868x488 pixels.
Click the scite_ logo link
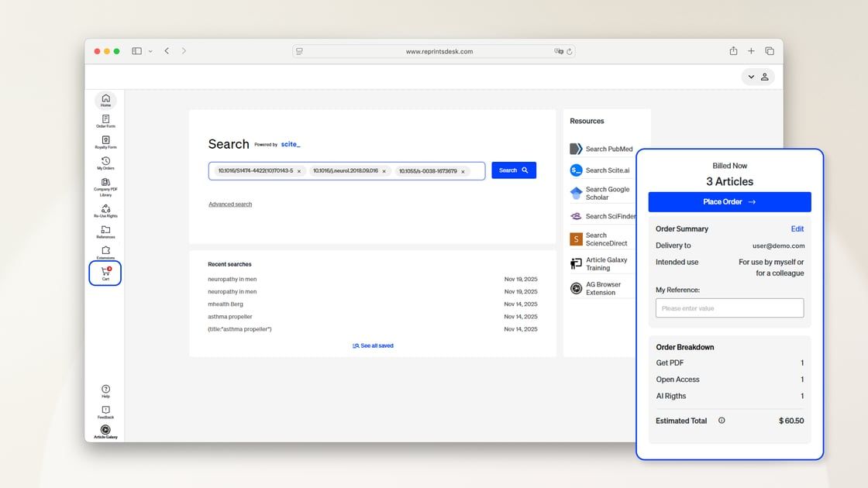point(291,144)
